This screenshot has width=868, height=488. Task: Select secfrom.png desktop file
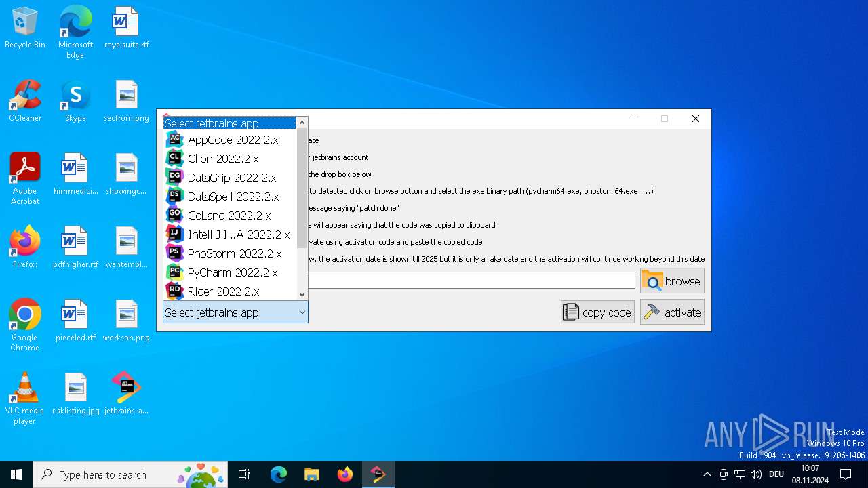(126, 102)
